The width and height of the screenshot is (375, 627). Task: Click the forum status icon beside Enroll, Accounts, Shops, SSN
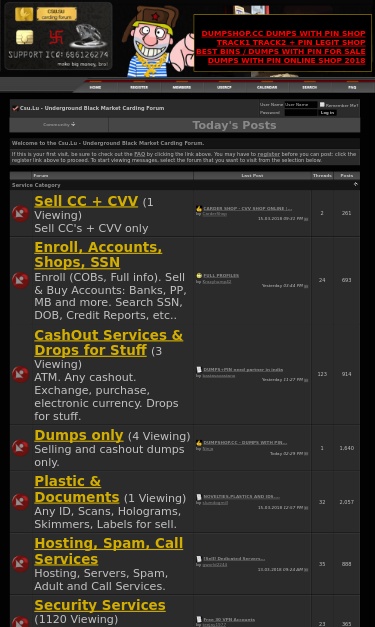point(20,280)
